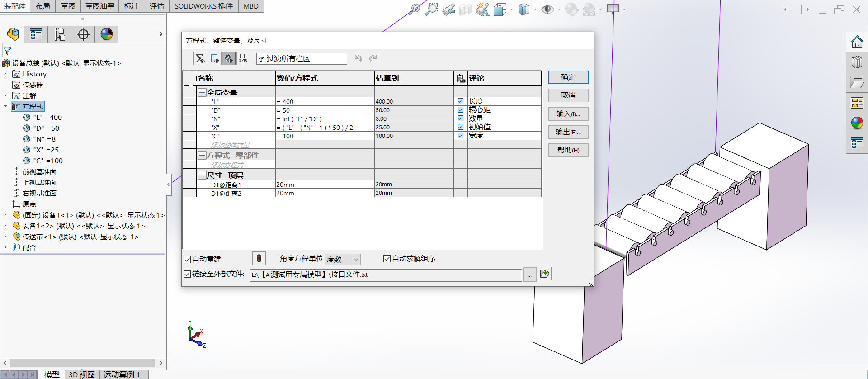Switch to the 运动算例 1 tab
Viewport: 868px width, 379px height.
pos(122,374)
